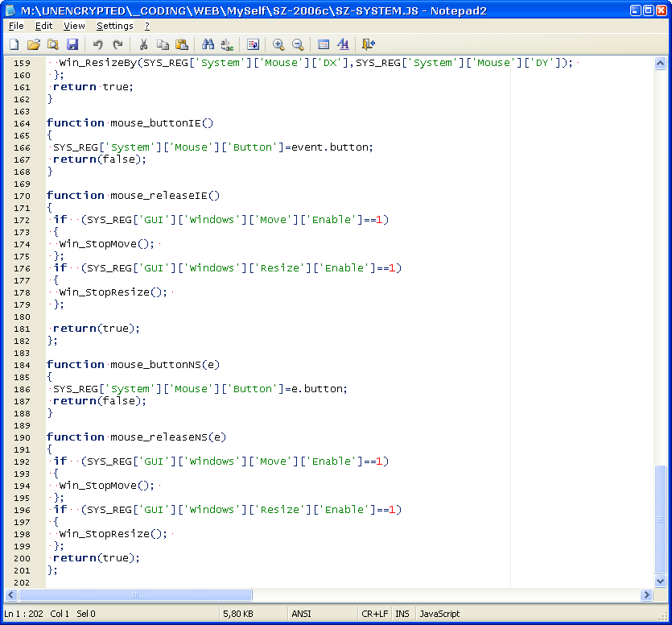The width and height of the screenshot is (672, 625).
Task: Click the '5,80 KB' file size status
Action: point(238,614)
